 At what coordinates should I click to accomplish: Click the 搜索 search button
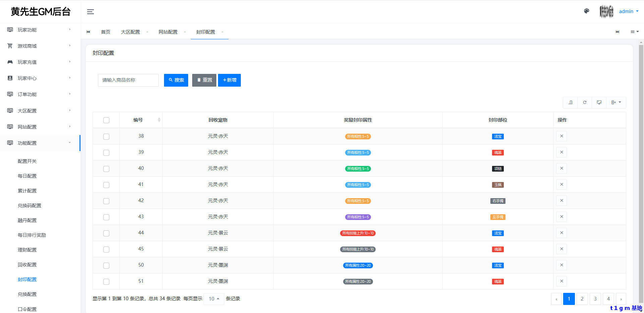176,80
